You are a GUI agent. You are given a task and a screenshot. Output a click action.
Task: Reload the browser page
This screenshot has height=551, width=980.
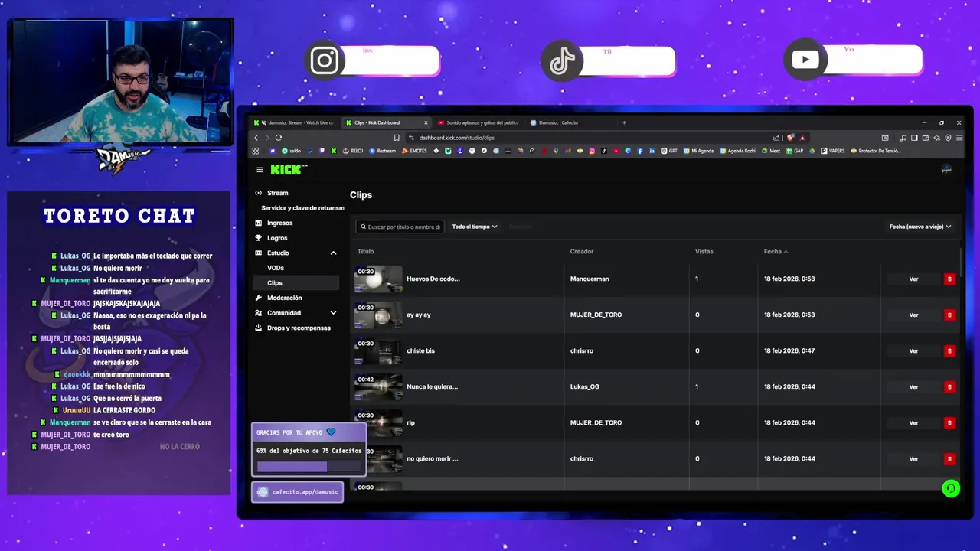pyautogui.click(x=279, y=138)
